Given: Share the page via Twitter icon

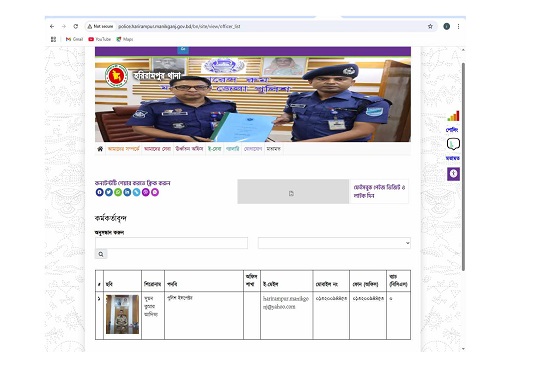Looking at the screenshot, I should click(x=109, y=192).
